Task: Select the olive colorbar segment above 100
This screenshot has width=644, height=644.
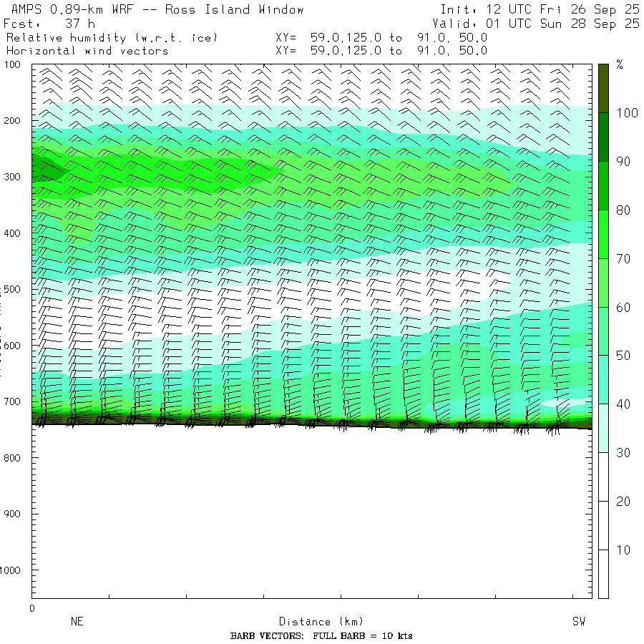Action: tap(603, 87)
